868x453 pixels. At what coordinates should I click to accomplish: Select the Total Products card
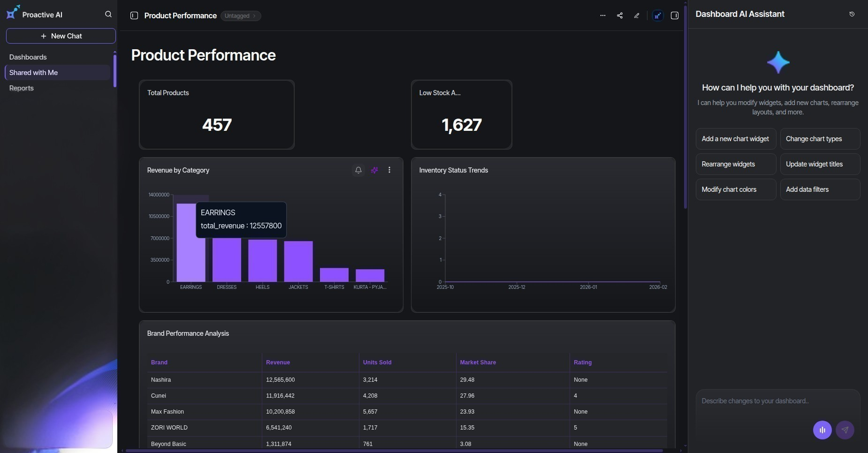pyautogui.click(x=217, y=115)
